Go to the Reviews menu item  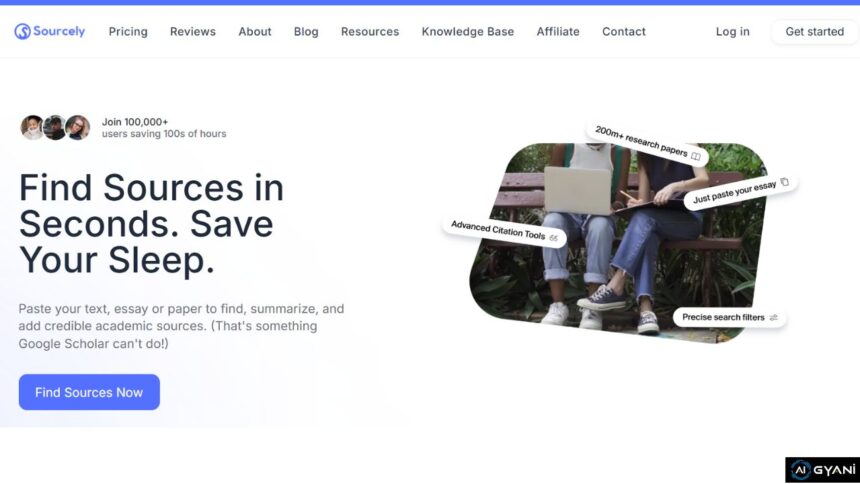click(x=193, y=32)
